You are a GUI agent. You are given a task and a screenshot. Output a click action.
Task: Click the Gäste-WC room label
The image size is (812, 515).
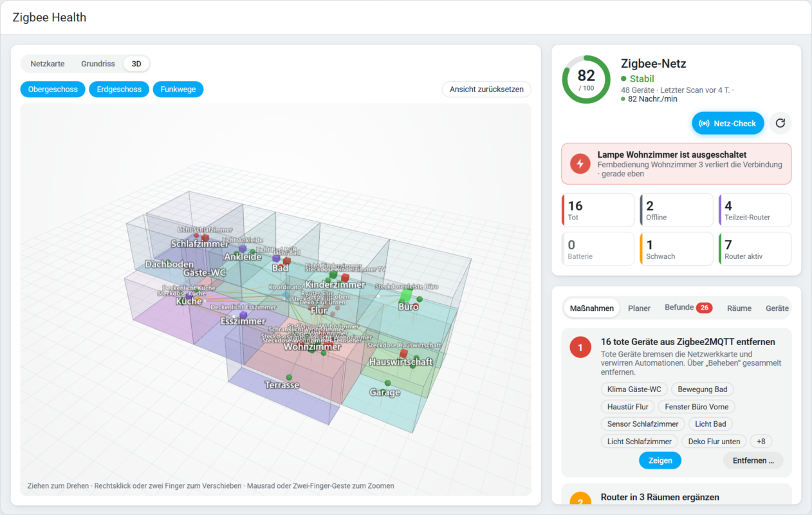click(205, 273)
